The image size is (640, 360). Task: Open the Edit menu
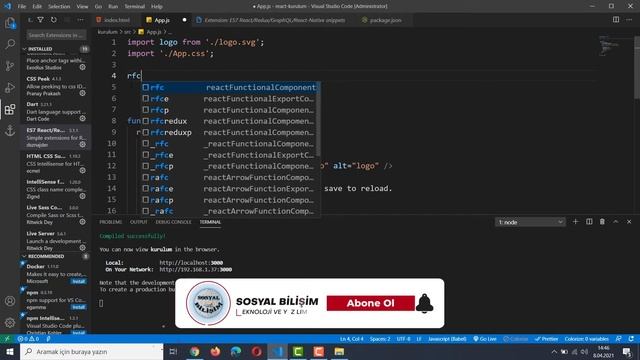coord(37,7)
